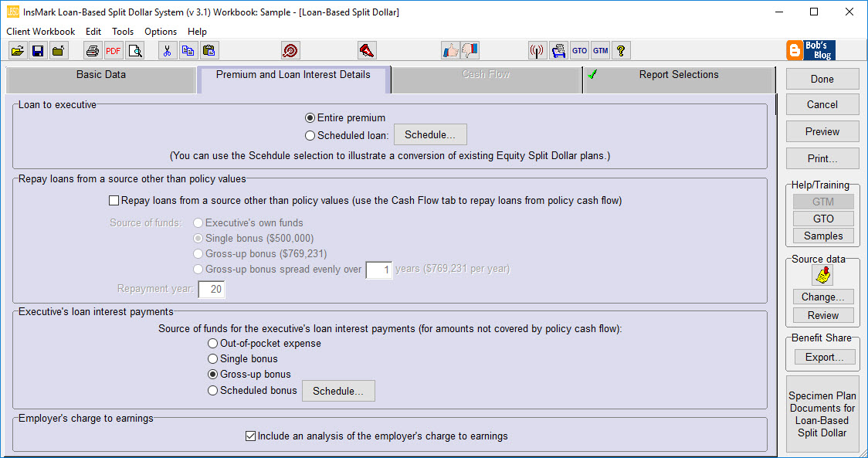Copy using the toolbar copy icon
Screen dimensions: 868x458
point(188,50)
